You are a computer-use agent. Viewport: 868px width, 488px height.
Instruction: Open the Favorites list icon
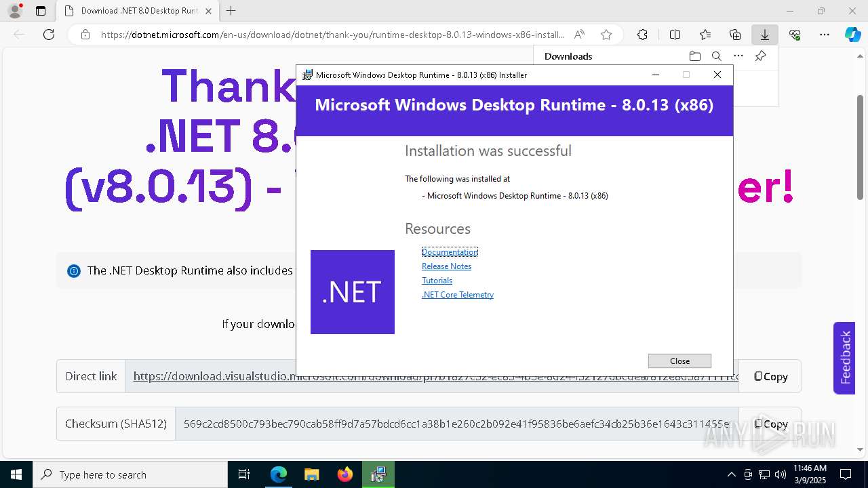(705, 35)
